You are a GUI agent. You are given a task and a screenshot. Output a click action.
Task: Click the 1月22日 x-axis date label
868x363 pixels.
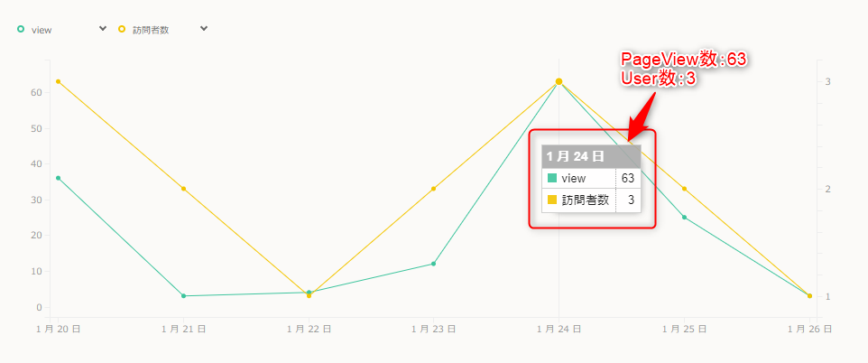(x=309, y=329)
